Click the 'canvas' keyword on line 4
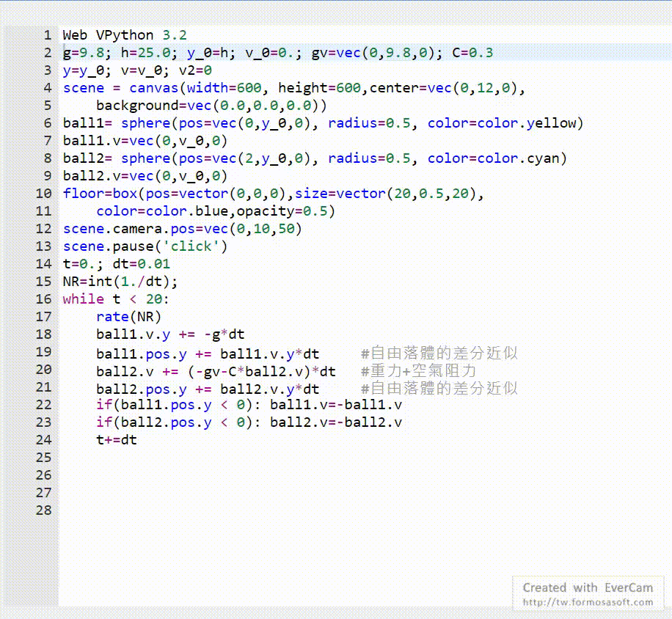672x619 pixels. point(154,88)
